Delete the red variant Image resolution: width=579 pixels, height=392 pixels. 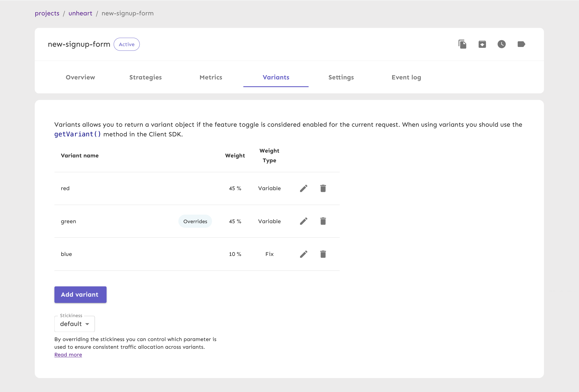pyautogui.click(x=323, y=188)
